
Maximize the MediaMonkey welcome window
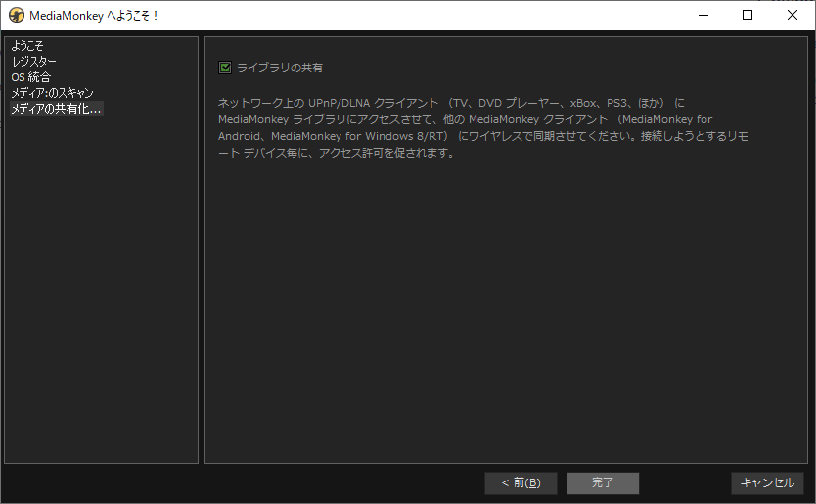pyautogui.click(x=748, y=15)
